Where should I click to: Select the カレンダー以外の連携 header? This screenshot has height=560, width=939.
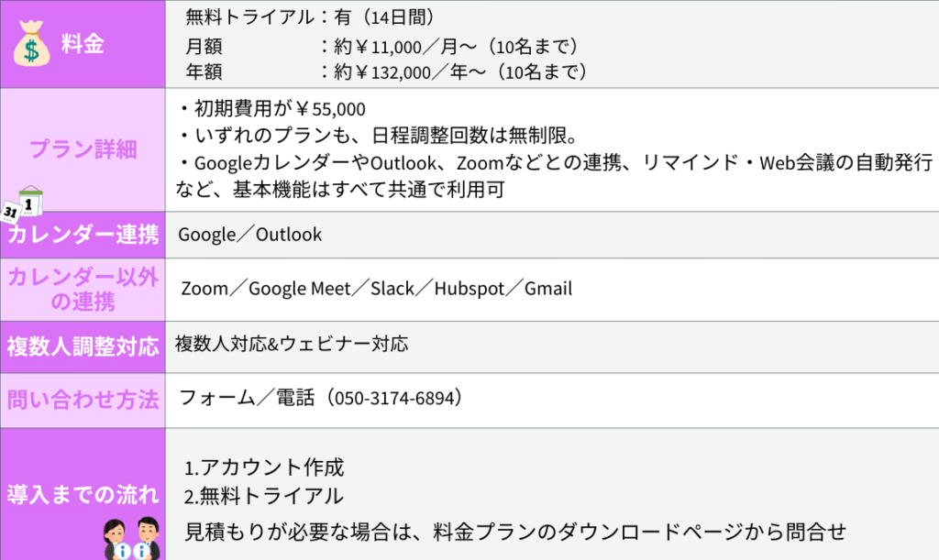click(x=83, y=289)
